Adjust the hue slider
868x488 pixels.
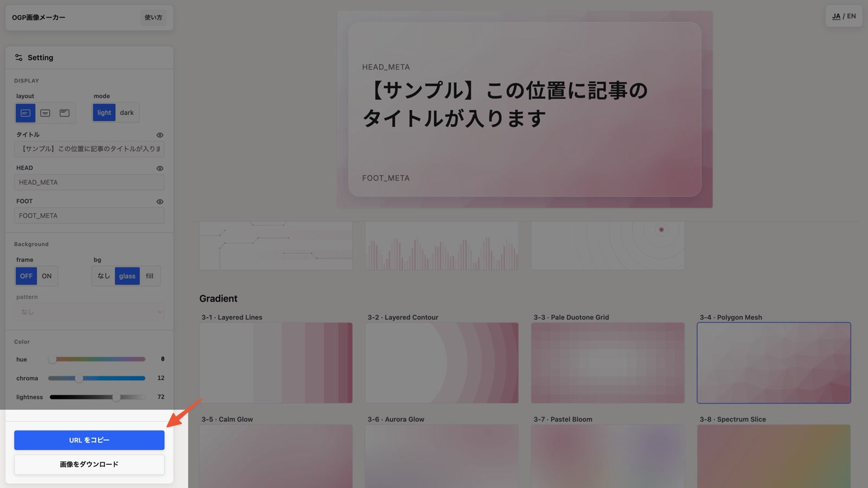click(97, 359)
